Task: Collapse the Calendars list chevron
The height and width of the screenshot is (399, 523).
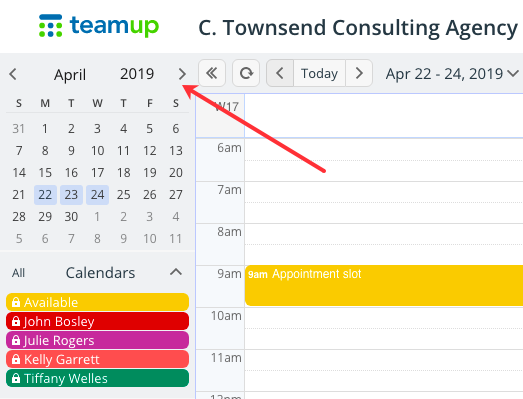Action: [176, 272]
